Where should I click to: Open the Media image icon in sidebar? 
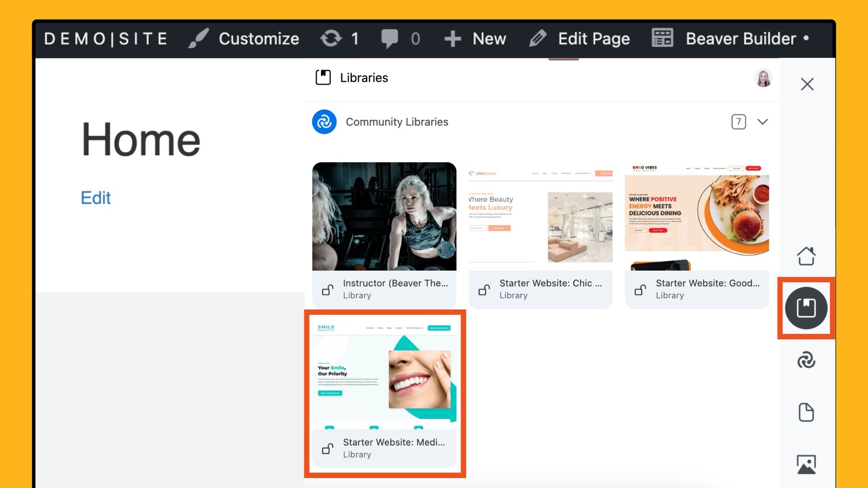point(806,464)
